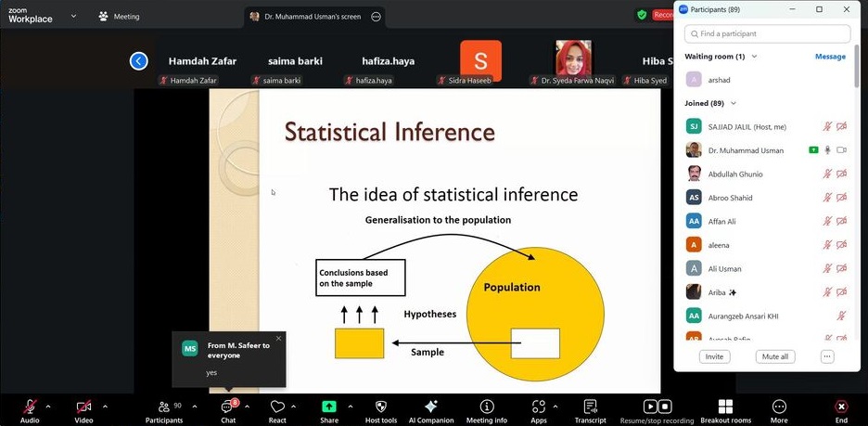Image resolution: width=868 pixels, height=426 pixels.
Task: Select Hamdah Zafar participant tile
Action: [202, 61]
